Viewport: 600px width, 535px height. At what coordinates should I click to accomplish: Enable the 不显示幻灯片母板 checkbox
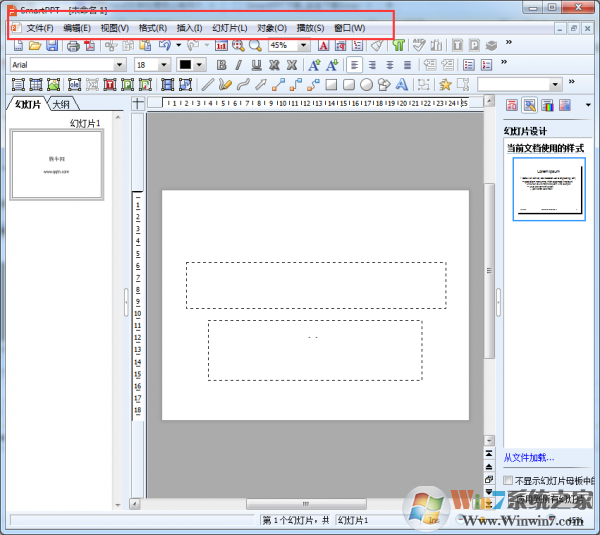click(508, 480)
